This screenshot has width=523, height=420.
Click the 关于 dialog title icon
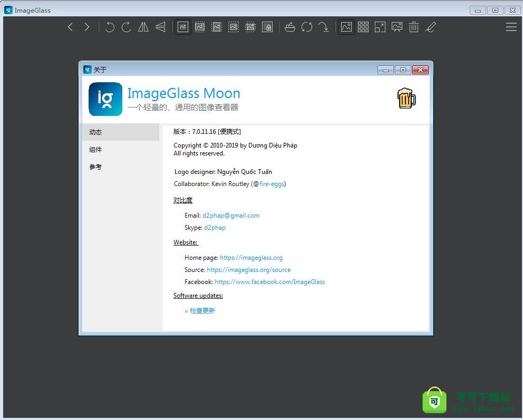click(x=88, y=70)
